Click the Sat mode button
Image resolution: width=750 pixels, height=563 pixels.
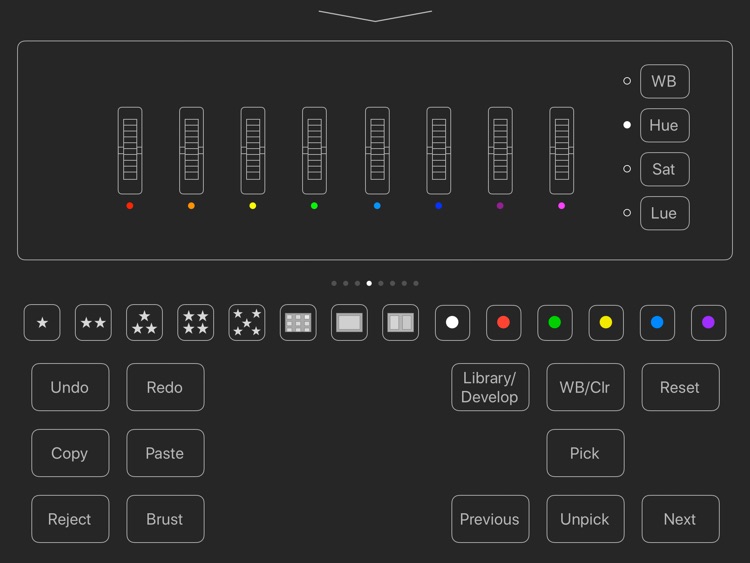pyautogui.click(x=665, y=169)
